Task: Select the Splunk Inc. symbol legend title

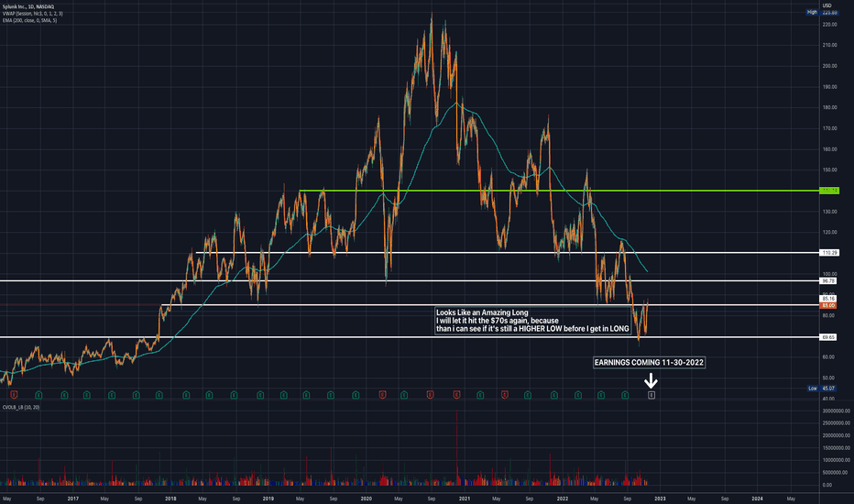Action: click(x=28, y=6)
